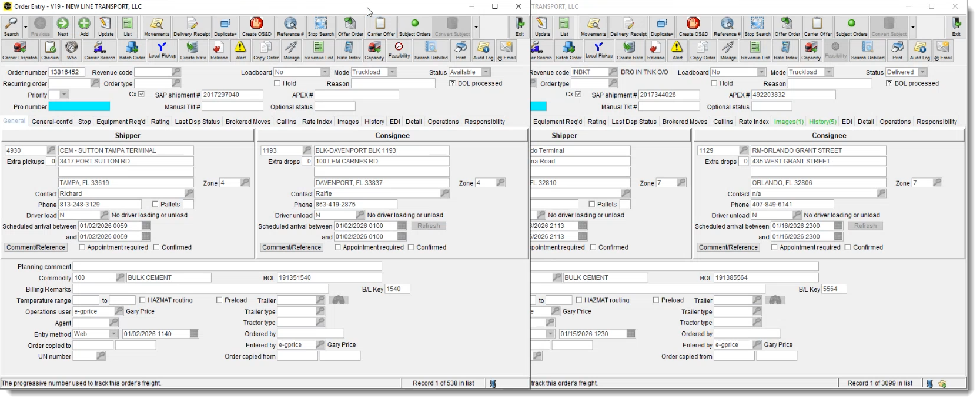This screenshot has height=402, width=980.
Task: Click Duplicate icon in left window
Action: (x=225, y=27)
